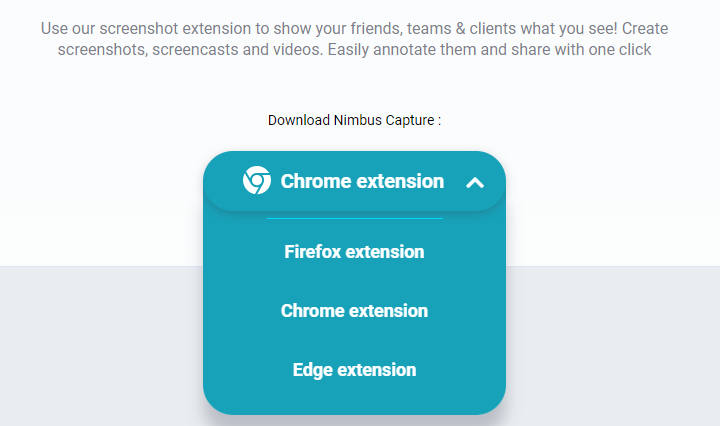Click the word 'Create' ending the first line
The width and height of the screenshot is (720, 426).
click(645, 28)
